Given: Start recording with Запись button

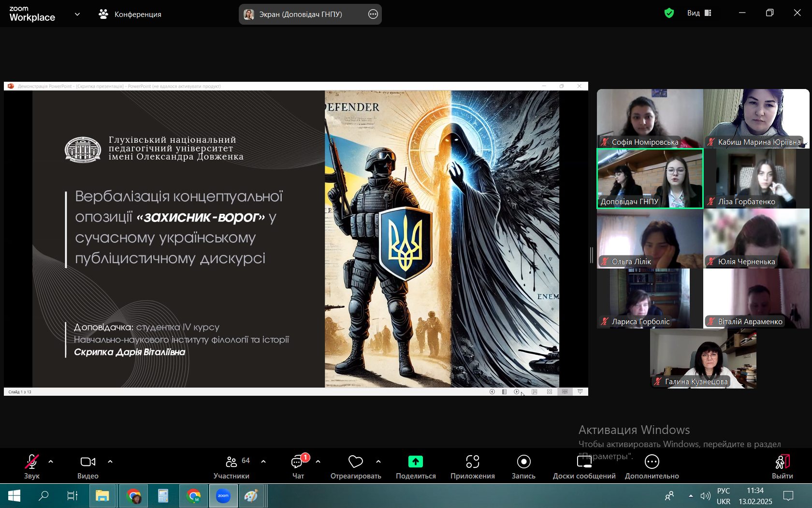Looking at the screenshot, I should (x=523, y=466).
